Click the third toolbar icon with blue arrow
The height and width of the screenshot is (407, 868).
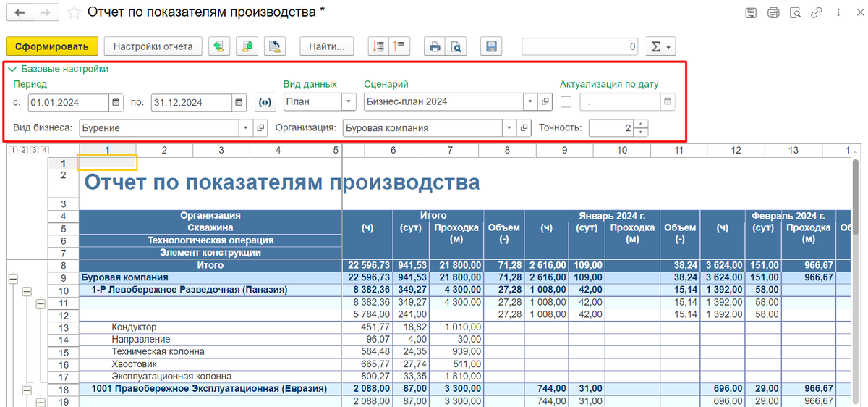(275, 46)
